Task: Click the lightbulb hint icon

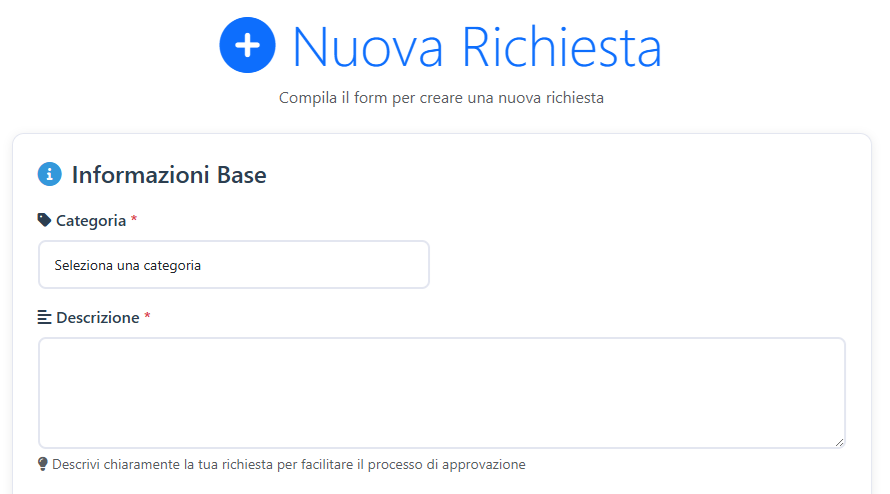Action: [43, 464]
